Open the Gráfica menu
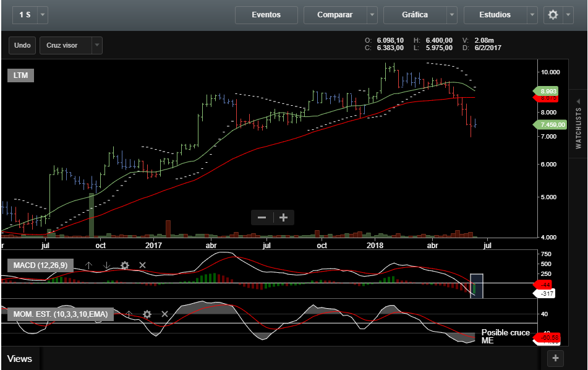 click(414, 15)
